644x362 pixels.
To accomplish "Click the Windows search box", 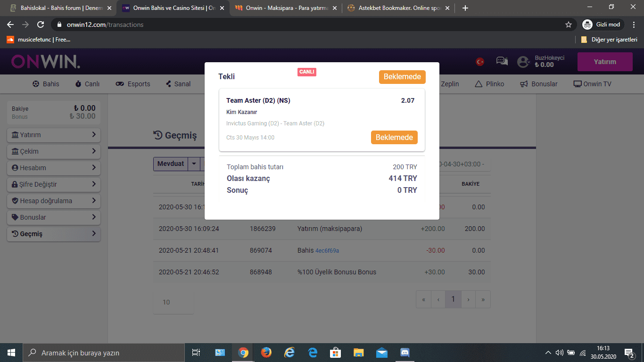I will [x=104, y=353].
